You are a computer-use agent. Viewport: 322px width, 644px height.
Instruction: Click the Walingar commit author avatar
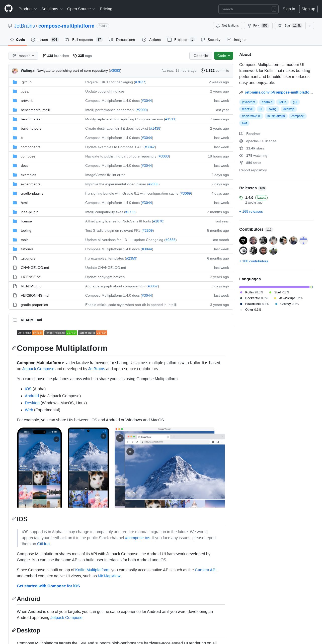(15, 71)
